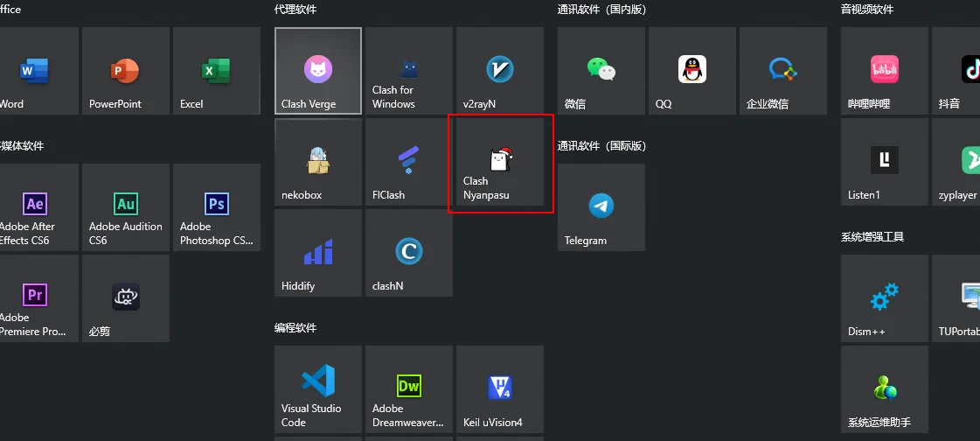
Task: Select the 代理软件 group header
Action: (x=295, y=10)
